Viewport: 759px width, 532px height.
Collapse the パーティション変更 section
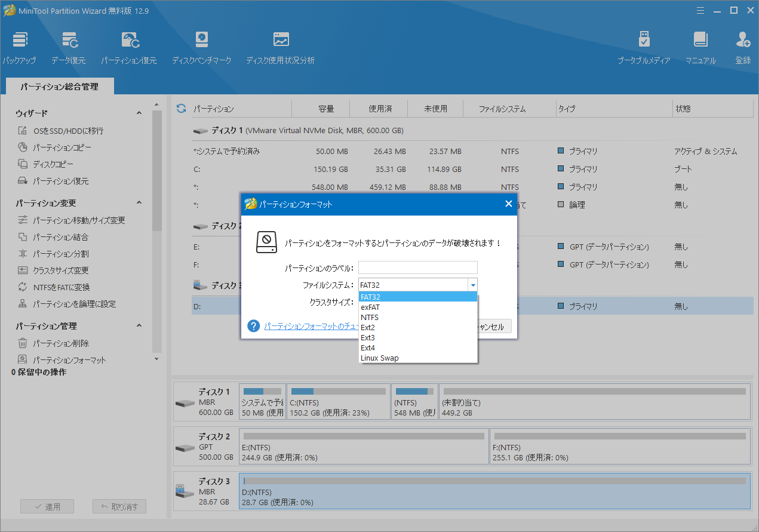coord(139,203)
